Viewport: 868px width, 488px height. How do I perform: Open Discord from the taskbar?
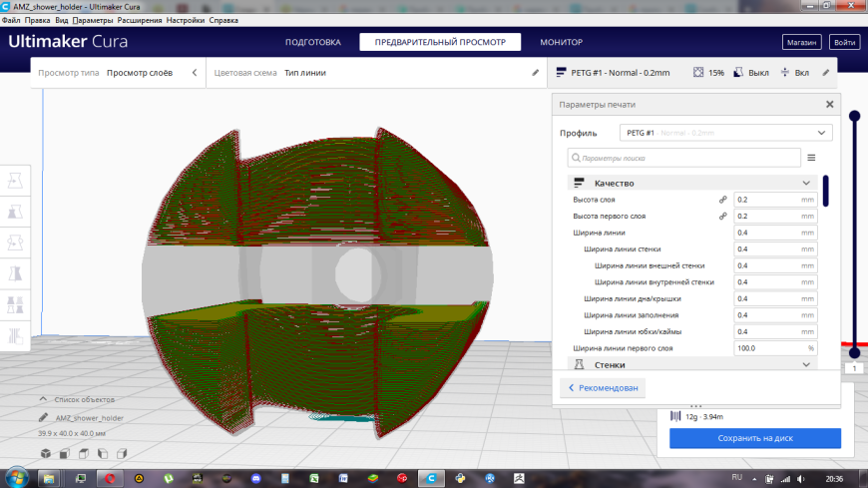pos(255,478)
